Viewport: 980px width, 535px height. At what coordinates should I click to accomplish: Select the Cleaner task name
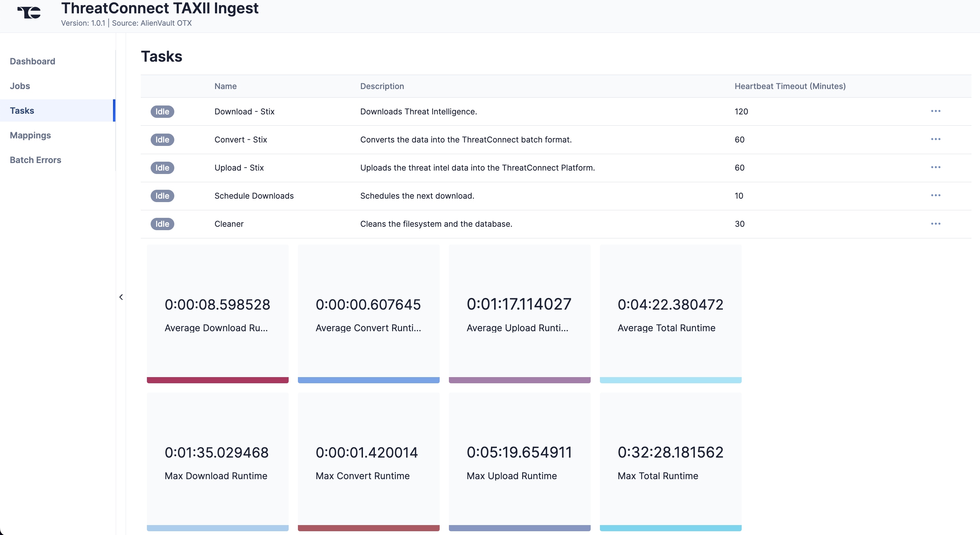tap(229, 224)
